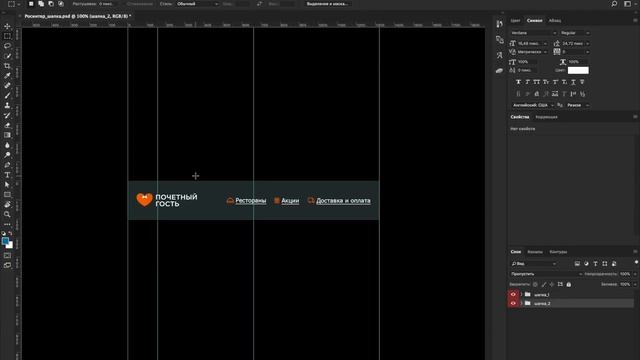Toggle Small Caps in Character panel

click(x=546, y=82)
